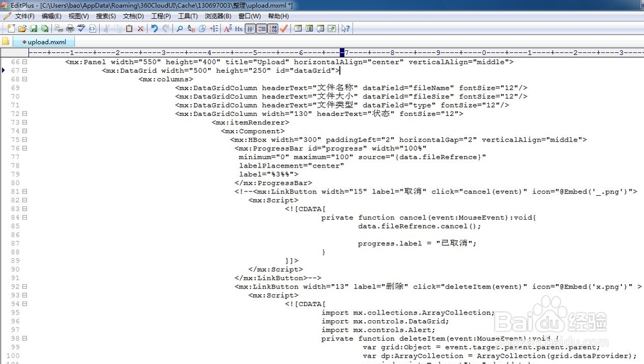Click the Print Preview icon
Viewport: 644px width, 364px height.
click(59, 28)
